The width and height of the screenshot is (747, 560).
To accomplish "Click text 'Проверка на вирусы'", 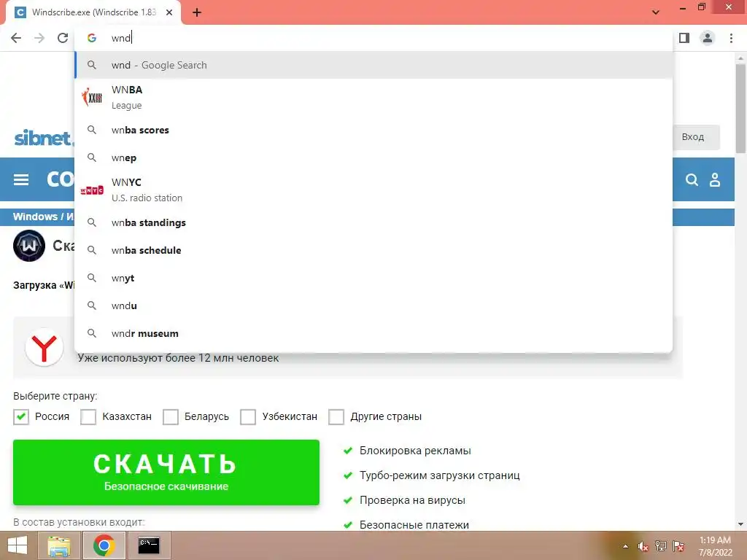I will tap(412, 500).
